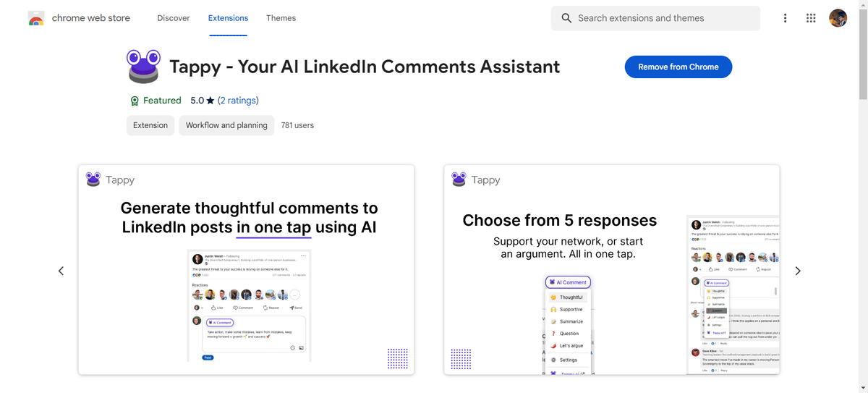Screen dimensions: 868x393
Task: Show the next screenshot with right arrow
Action: click(798, 271)
